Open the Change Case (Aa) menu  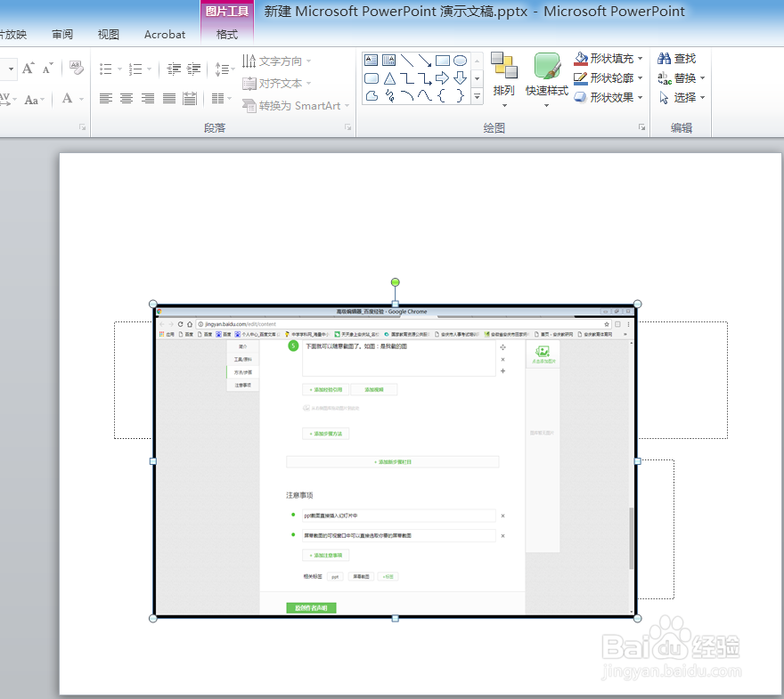point(35,100)
